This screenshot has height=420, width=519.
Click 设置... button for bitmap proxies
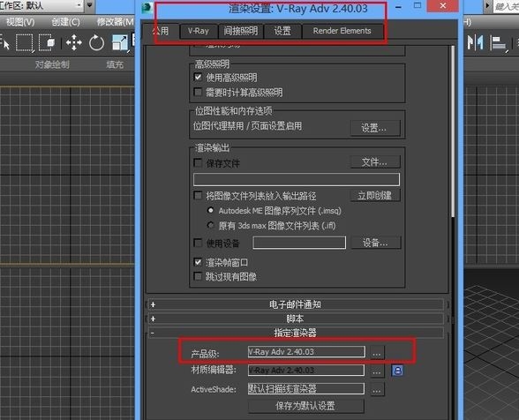[x=374, y=128]
